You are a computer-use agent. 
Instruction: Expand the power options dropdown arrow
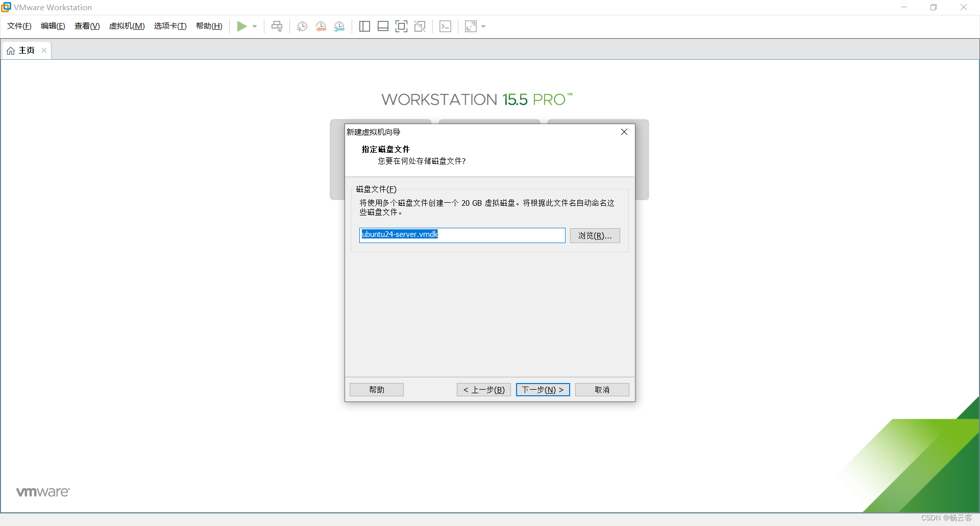tap(255, 27)
